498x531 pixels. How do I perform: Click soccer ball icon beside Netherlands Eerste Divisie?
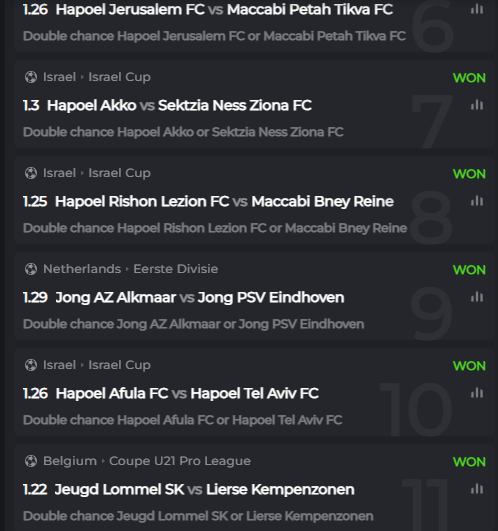click(x=31, y=269)
